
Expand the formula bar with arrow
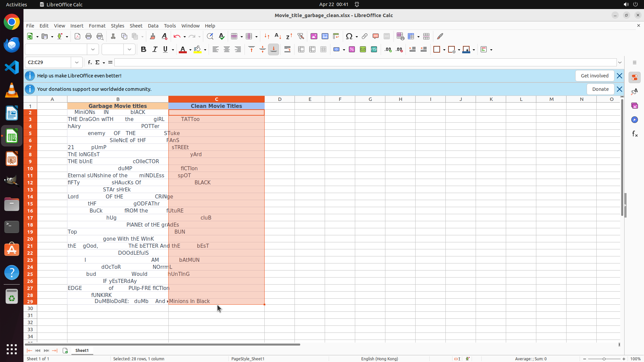point(620,62)
